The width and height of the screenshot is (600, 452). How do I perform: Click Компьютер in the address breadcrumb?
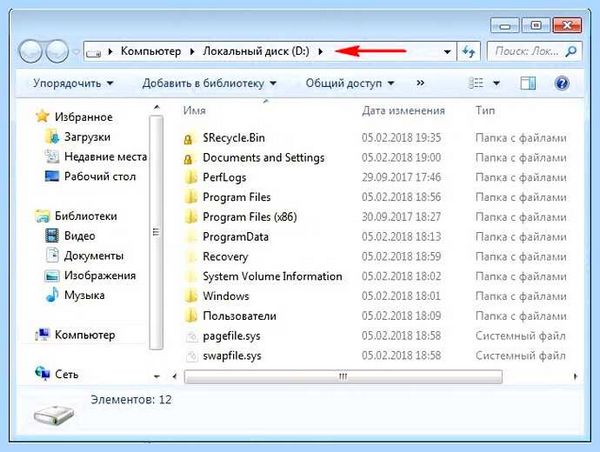click(151, 51)
